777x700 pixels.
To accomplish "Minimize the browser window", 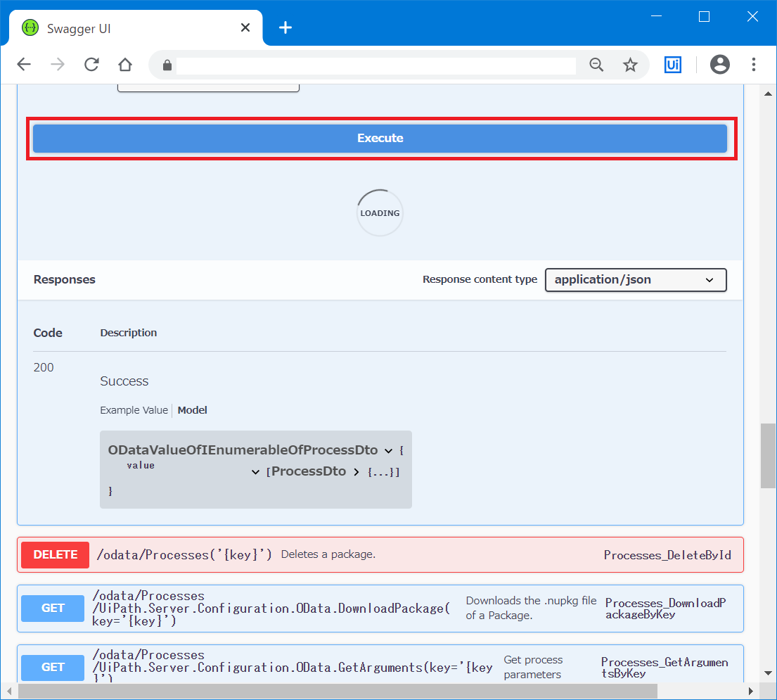I will (656, 16).
